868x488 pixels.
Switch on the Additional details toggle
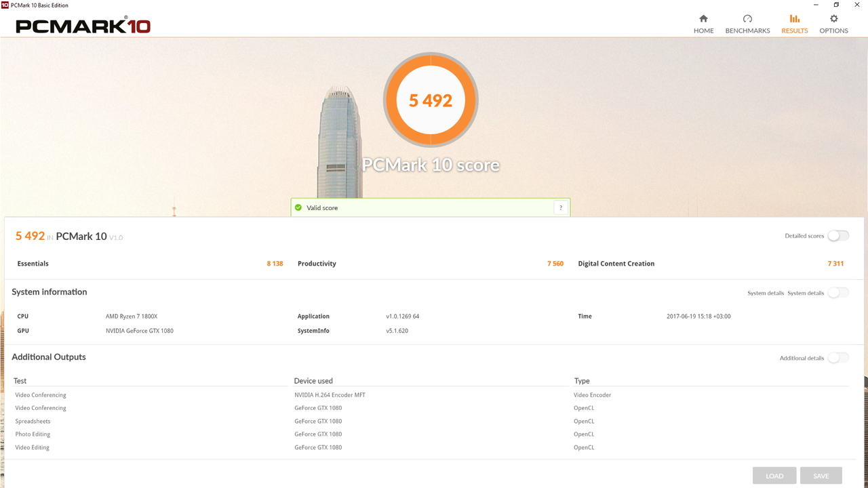tap(838, 358)
